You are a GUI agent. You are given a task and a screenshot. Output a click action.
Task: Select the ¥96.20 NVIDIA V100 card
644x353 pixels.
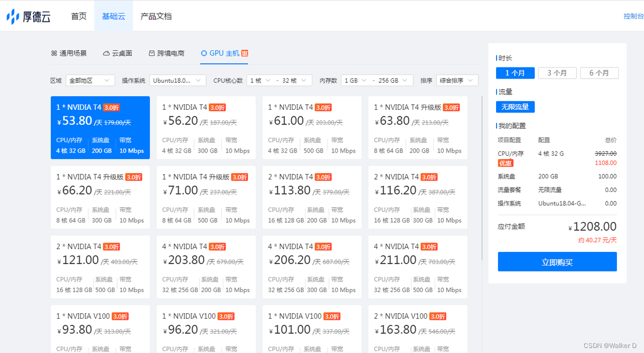tap(206, 329)
